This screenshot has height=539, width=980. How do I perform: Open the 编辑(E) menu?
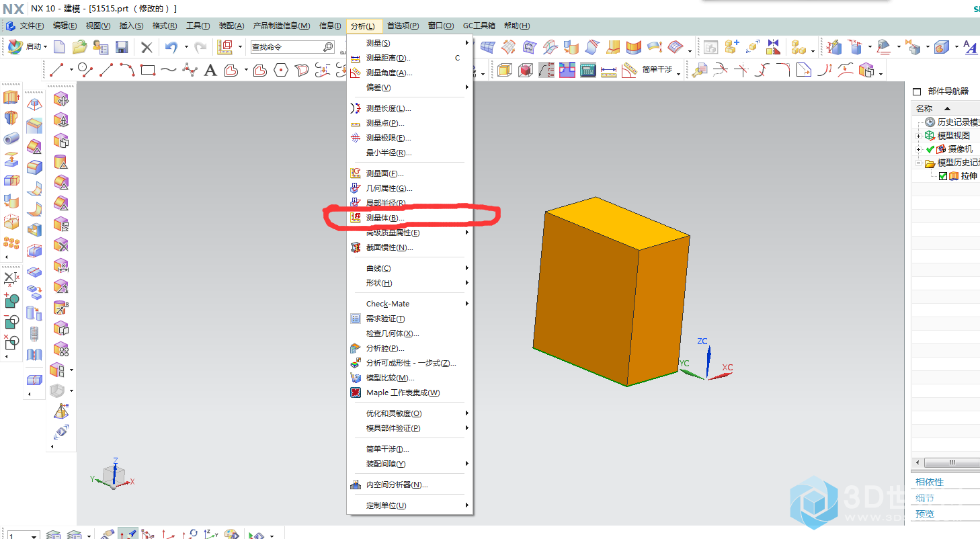(x=65, y=26)
